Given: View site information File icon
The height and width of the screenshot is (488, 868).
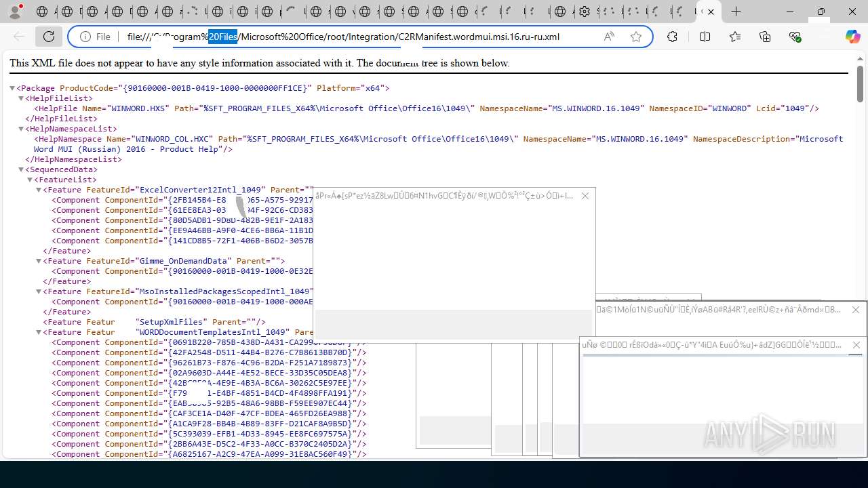Looking at the screenshot, I should (95, 37).
